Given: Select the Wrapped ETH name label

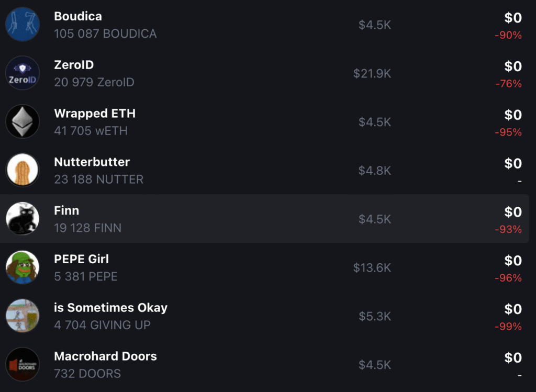Looking at the screenshot, I should coord(95,114).
